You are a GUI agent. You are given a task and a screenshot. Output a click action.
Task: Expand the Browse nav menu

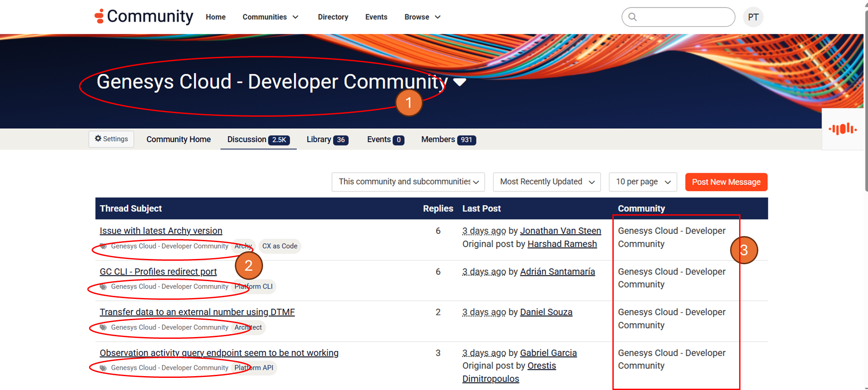[422, 17]
